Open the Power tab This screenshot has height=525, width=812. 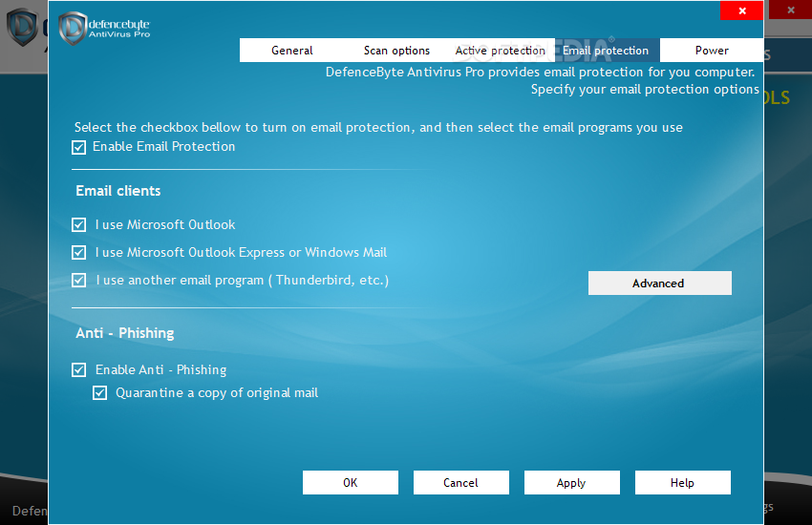tap(712, 51)
